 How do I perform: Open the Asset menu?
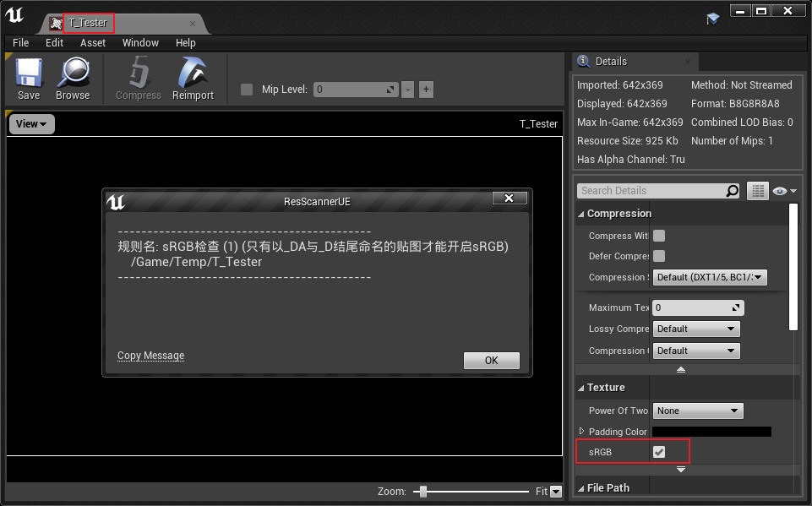point(93,43)
